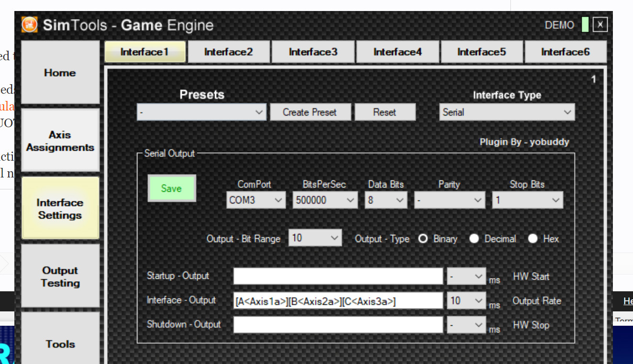Click the Create Preset button
The image size is (633, 364).
(x=310, y=112)
